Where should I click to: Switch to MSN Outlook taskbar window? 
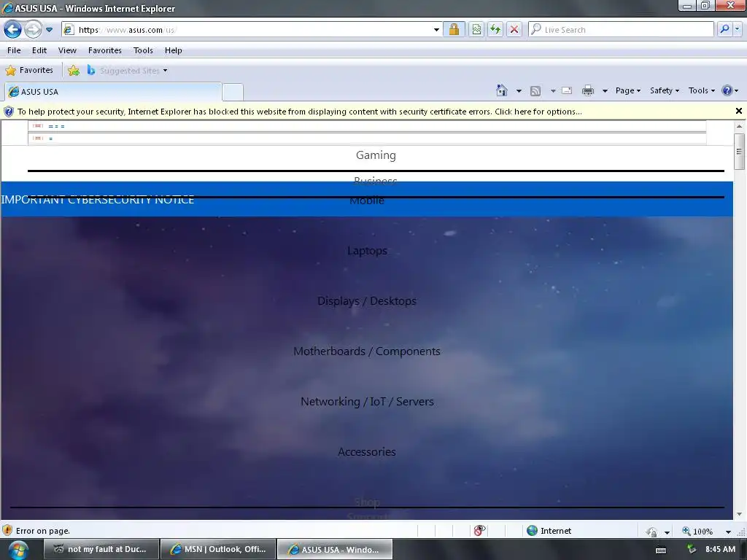(x=218, y=549)
